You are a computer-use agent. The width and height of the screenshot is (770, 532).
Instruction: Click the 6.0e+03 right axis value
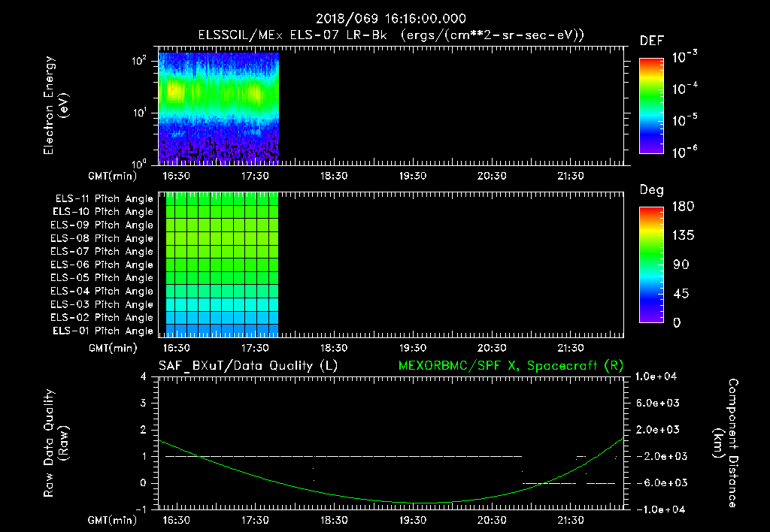[657, 404]
